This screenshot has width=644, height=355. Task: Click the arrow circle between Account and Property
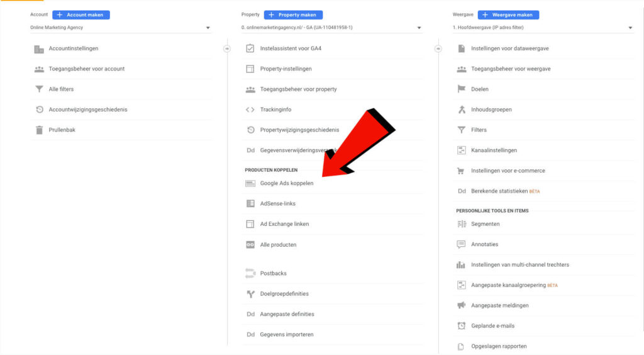coord(226,49)
